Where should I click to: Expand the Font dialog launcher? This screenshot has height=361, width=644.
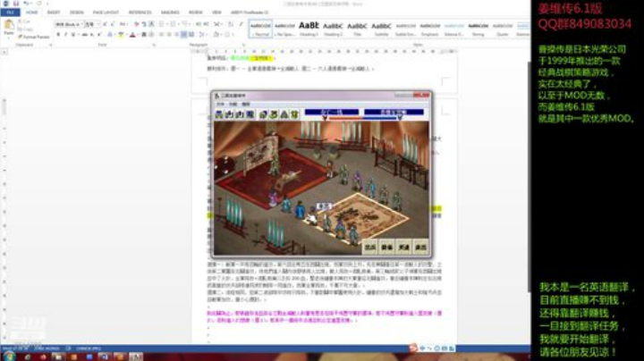pos(154,45)
